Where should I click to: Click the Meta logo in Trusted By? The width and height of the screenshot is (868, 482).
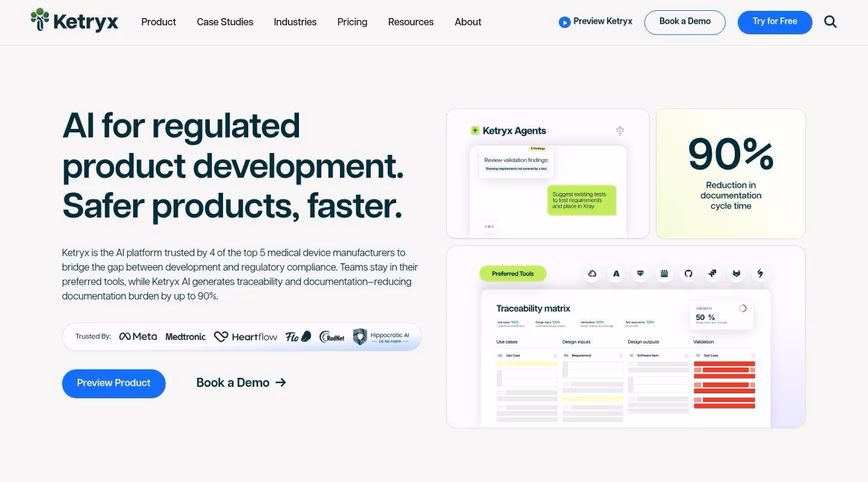pos(138,336)
